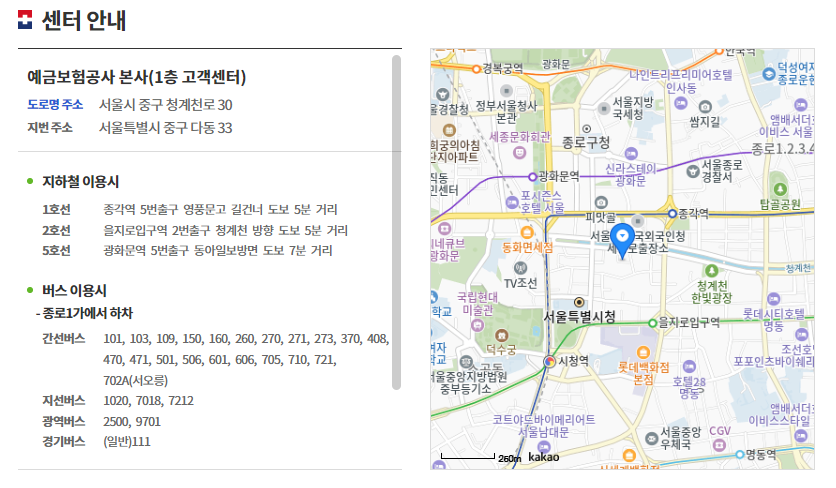Image resolution: width=836 pixels, height=488 pixels.
Task: Click the TV조선 broadcast icon
Action: pyautogui.click(x=520, y=268)
